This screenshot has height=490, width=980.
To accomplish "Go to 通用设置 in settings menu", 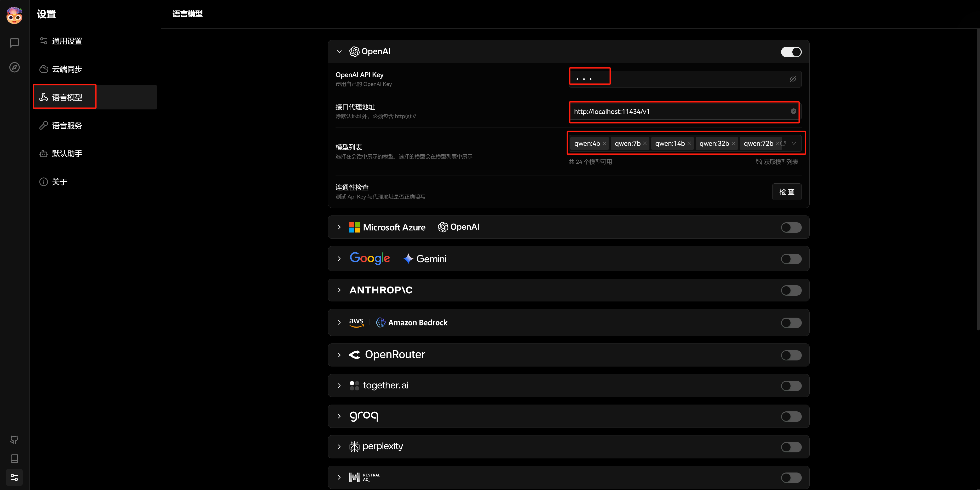I will tap(67, 41).
